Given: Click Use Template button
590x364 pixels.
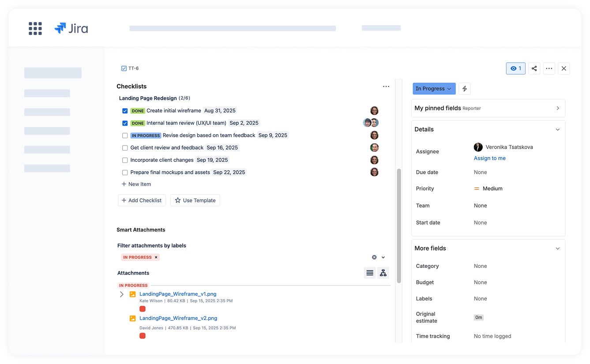Looking at the screenshot, I should point(195,200).
